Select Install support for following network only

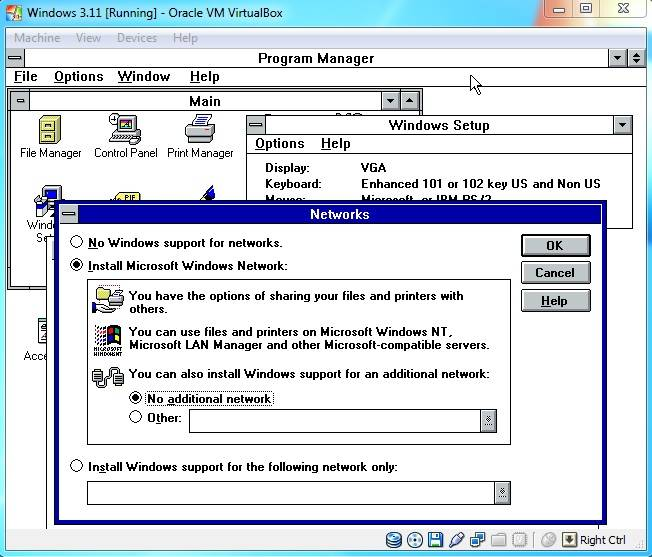[77, 466]
